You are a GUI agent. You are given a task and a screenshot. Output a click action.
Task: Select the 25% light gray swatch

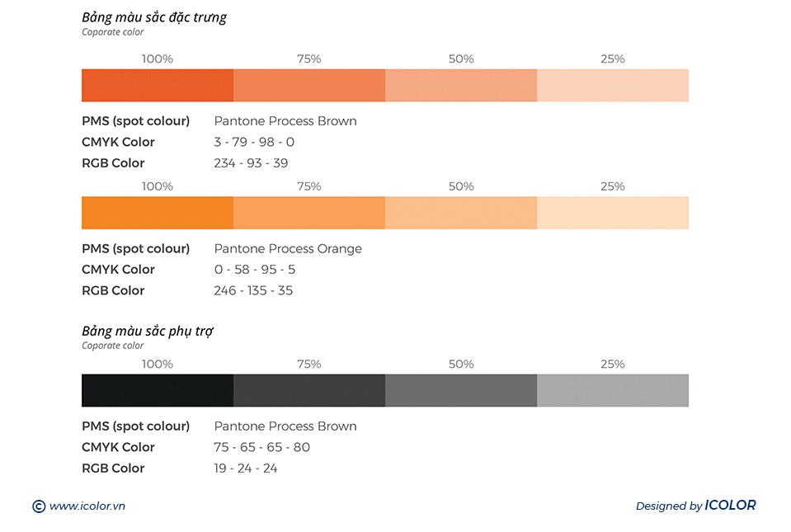click(x=613, y=390)
